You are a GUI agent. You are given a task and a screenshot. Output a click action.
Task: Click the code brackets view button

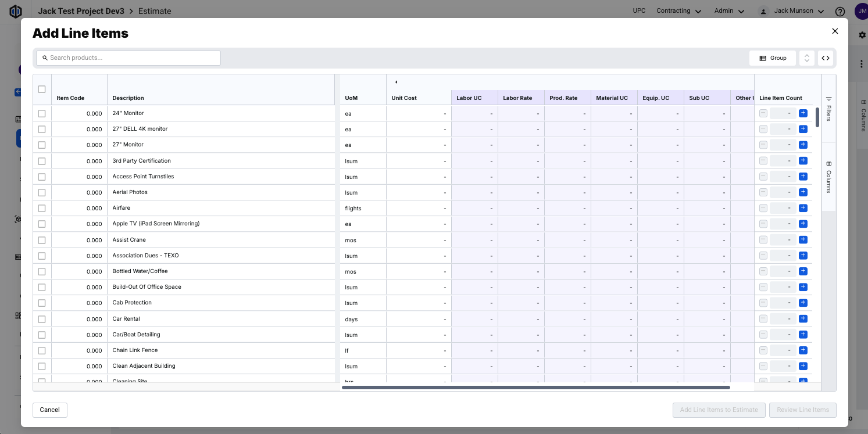[x=825, y=58]
